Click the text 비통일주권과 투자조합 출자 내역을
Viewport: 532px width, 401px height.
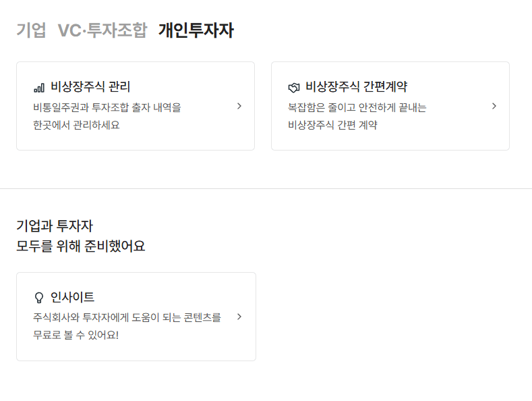(107, 107)
